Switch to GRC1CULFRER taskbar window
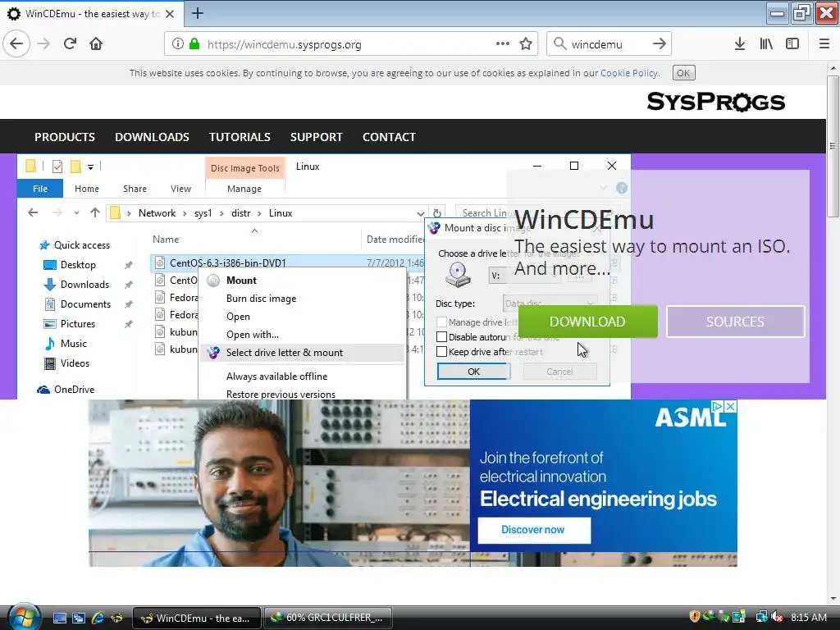 (x=328, y=618)
